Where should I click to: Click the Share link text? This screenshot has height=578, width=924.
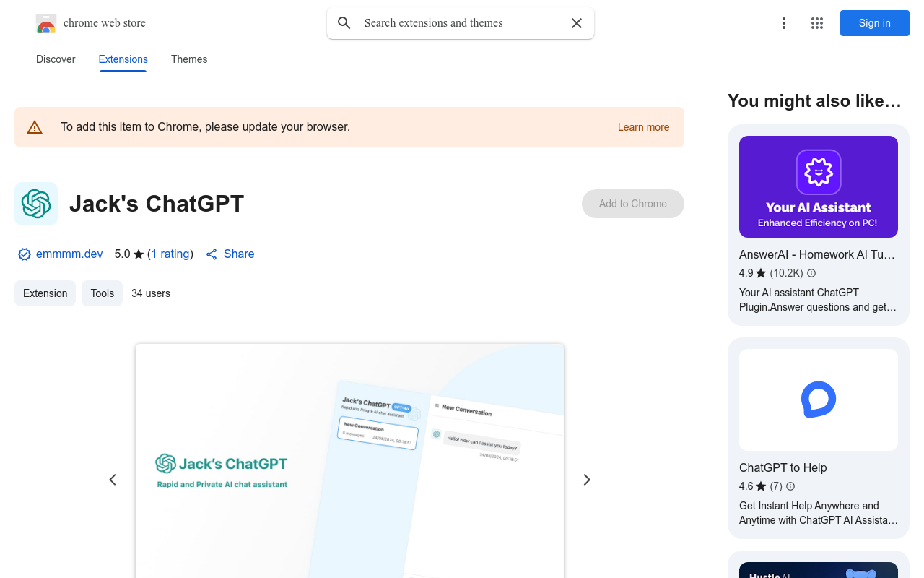[239, 254]
